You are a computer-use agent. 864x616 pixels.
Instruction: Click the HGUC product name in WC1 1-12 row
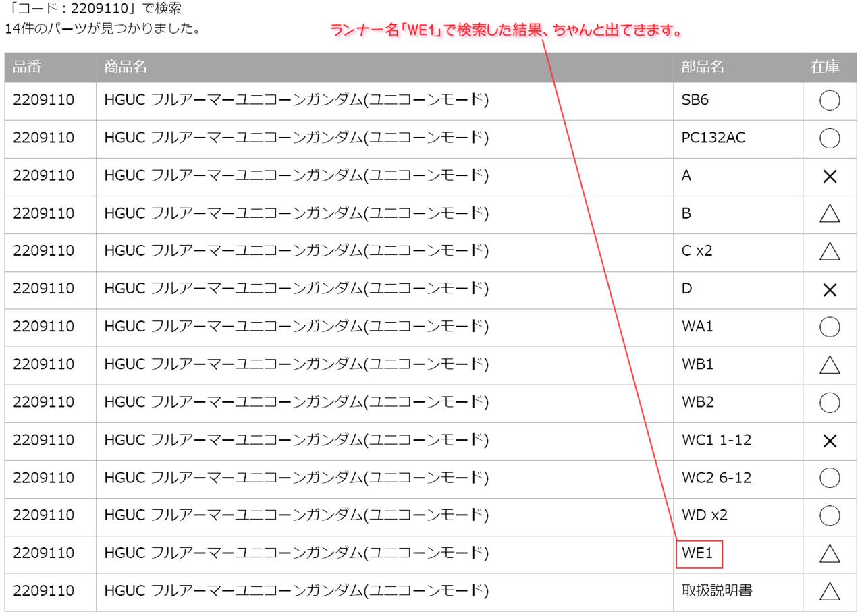tap(296, 439)
